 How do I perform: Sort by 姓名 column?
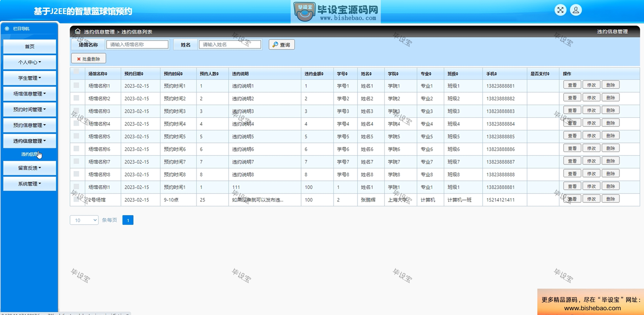[x=366, y=74]
